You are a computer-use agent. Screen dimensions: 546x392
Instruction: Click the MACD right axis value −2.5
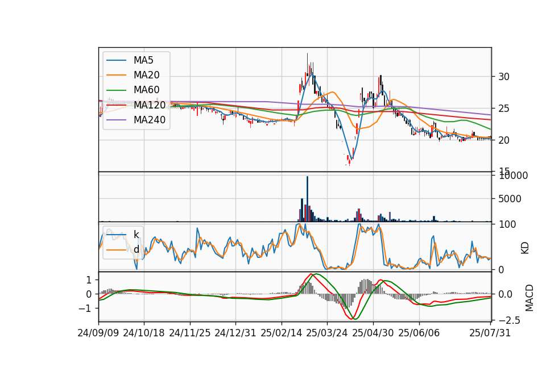pos(509,320)
